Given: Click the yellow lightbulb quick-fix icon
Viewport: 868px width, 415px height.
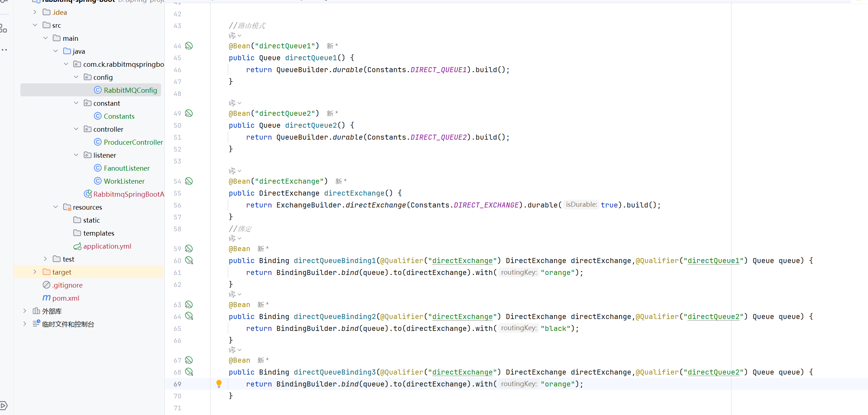Looking at the screenshot, I should 219,384.
